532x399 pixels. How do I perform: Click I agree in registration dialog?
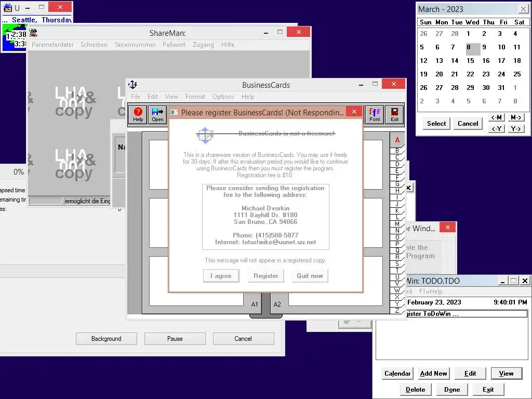[221, 275]
